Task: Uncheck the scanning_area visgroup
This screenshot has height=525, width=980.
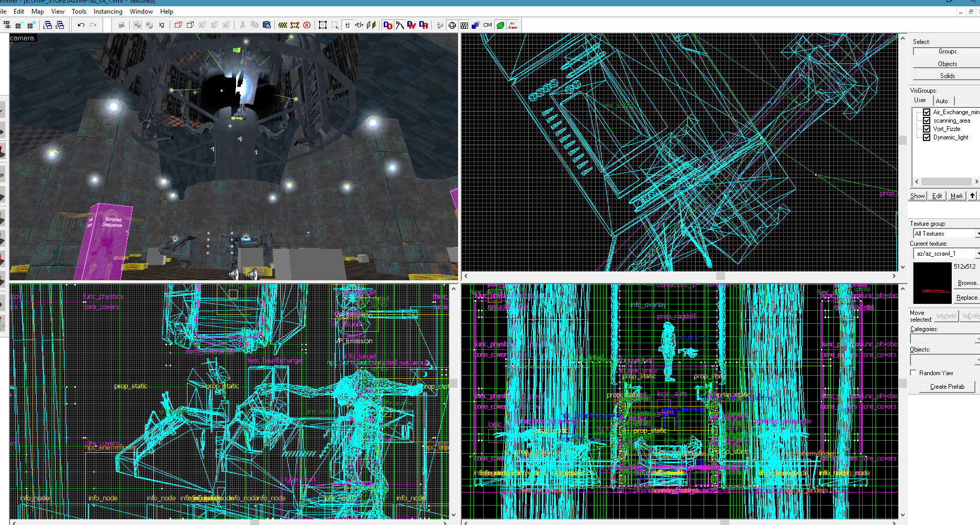Action: [x=927, y=121]
